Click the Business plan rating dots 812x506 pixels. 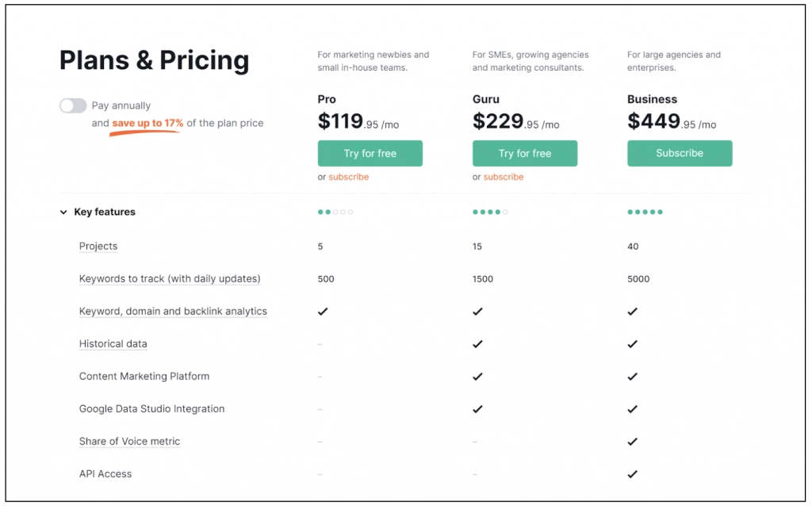[644, 212]
